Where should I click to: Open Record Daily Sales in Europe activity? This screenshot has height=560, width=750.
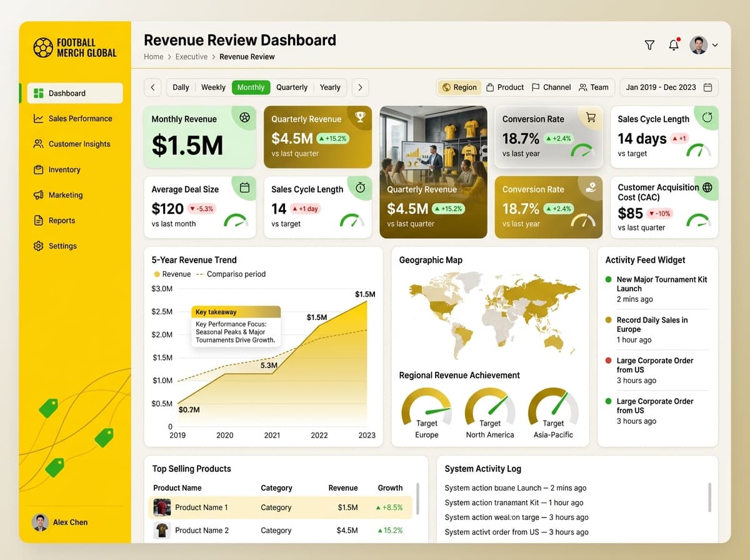coord(657,329)
